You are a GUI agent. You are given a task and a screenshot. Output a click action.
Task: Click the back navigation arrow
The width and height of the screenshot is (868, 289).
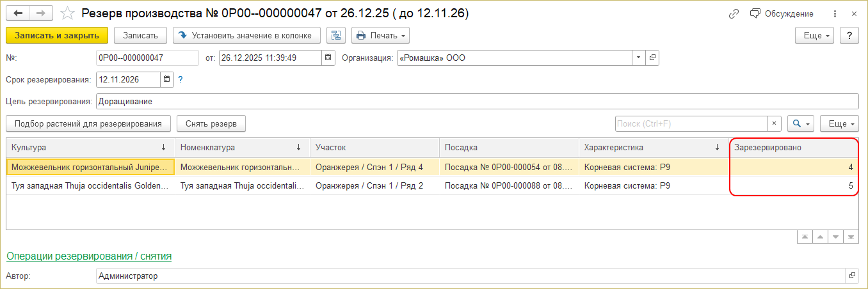click(18, 13)
